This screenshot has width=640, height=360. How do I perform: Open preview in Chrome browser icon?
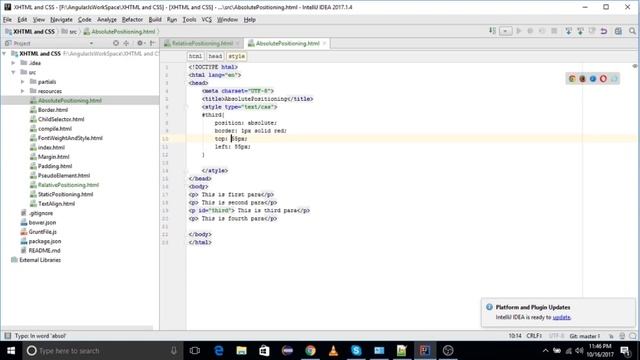572,79
